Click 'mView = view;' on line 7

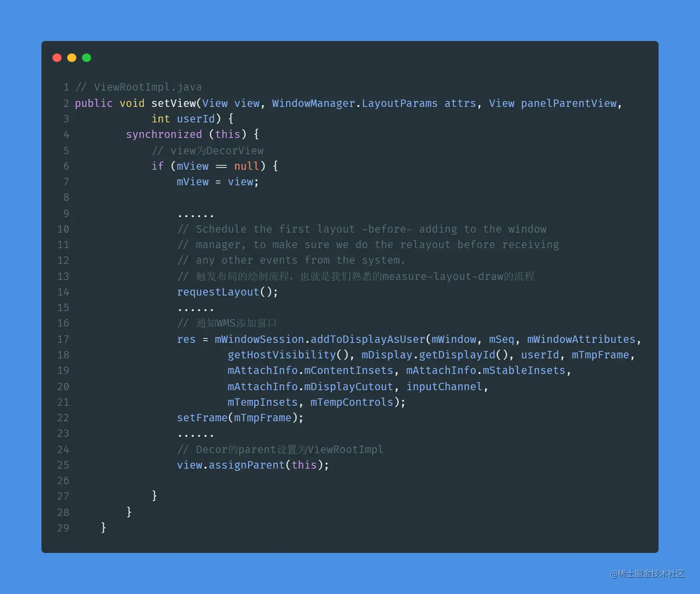click(218, 182)
